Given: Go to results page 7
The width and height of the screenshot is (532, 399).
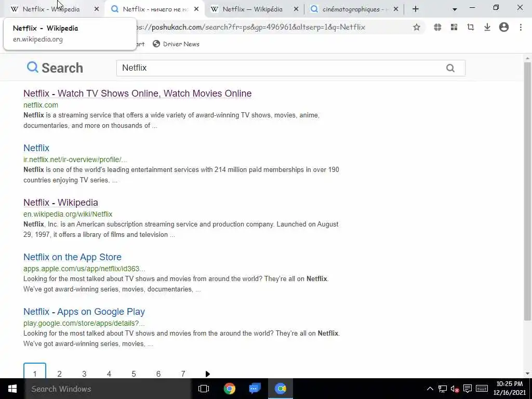Looking at the screenshot, I should [183, 374].
